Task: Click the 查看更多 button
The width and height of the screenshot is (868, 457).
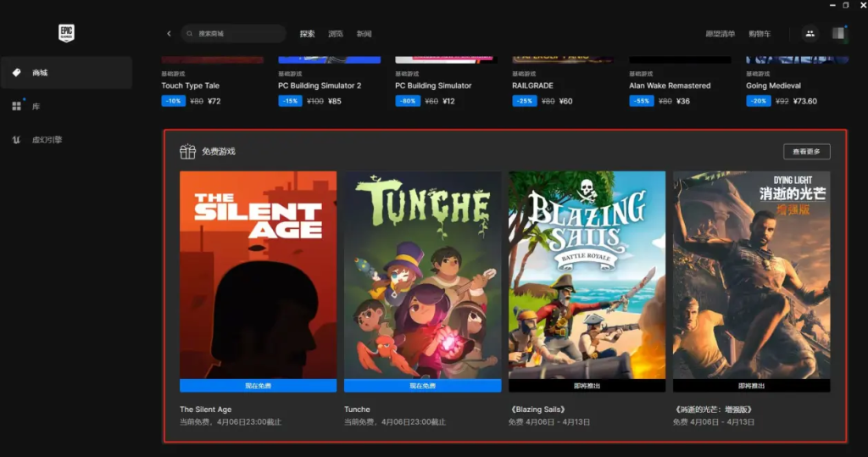Action: [x=807, y=152]
